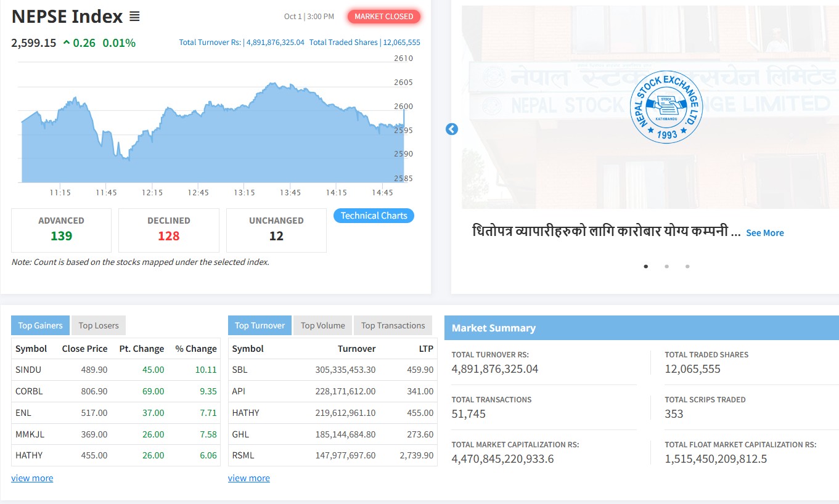
Task: Select RSML in the turnover table
Action: click(243, 455)
